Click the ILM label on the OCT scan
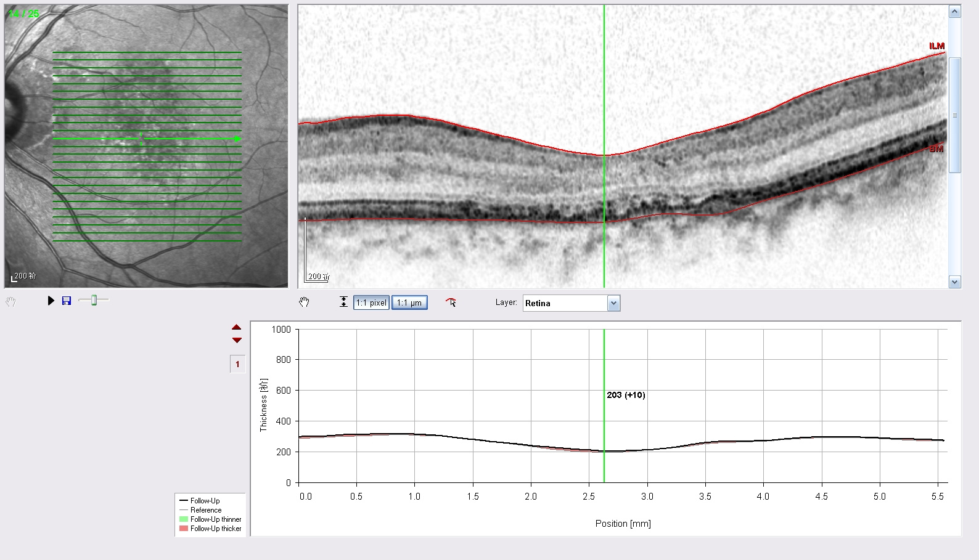The height and width of the screenshot is (560, 979). click(x=936, y=46)
